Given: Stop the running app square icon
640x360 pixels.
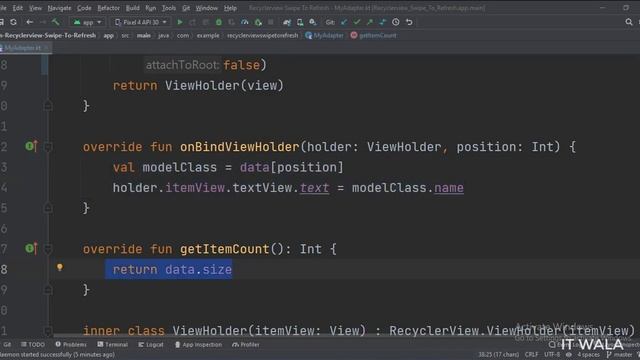Looking at the screenshot, I should [271, 22].
